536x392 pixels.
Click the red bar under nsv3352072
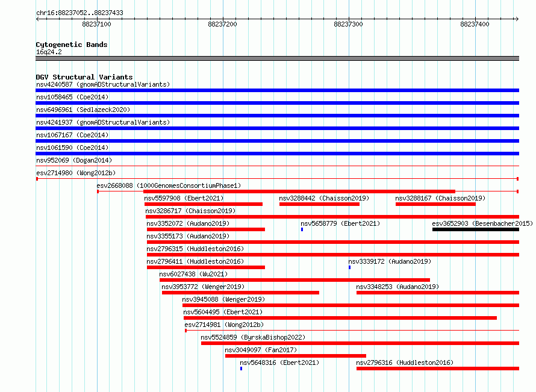tap(206, 229)
